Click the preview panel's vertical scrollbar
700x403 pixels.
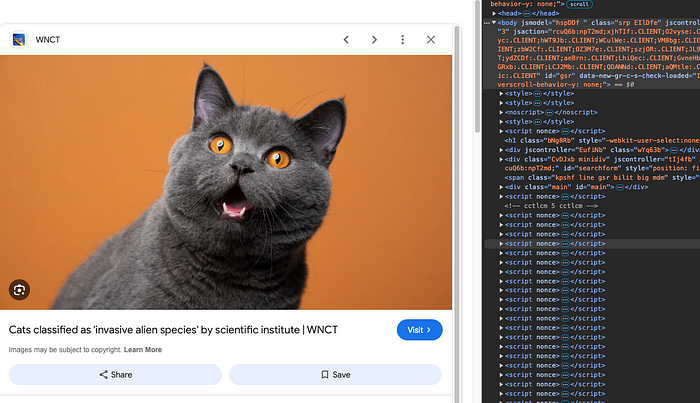[458, 200]
